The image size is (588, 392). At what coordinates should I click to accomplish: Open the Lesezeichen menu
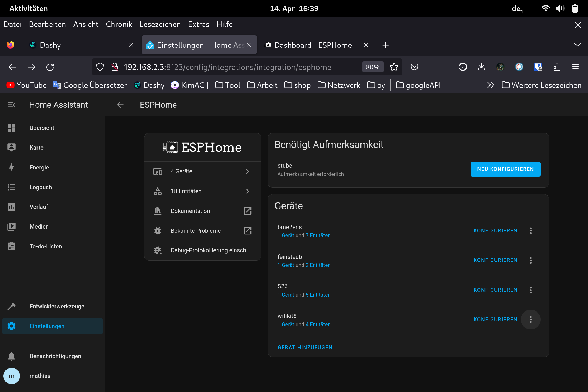(160, 24)
